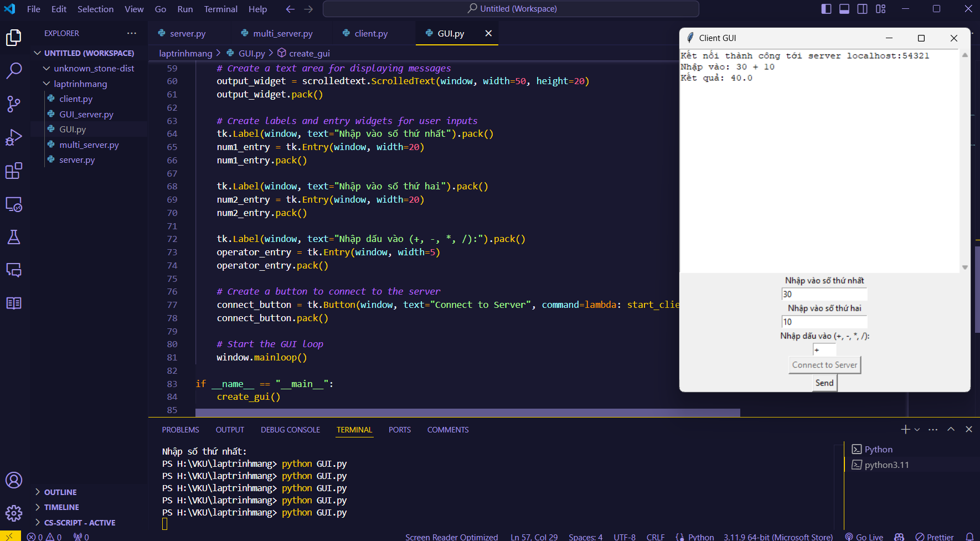Show errors and warnings in status bar

[44, 537]
